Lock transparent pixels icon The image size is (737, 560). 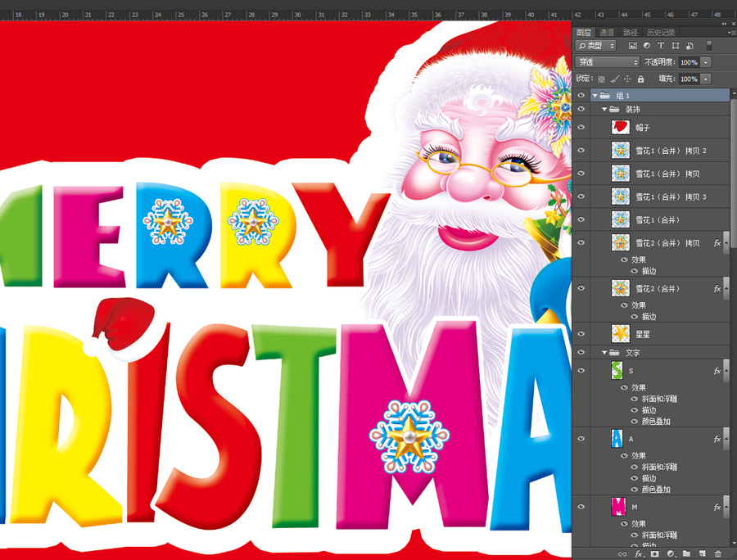pyautogui.click(x=601, y=79)
